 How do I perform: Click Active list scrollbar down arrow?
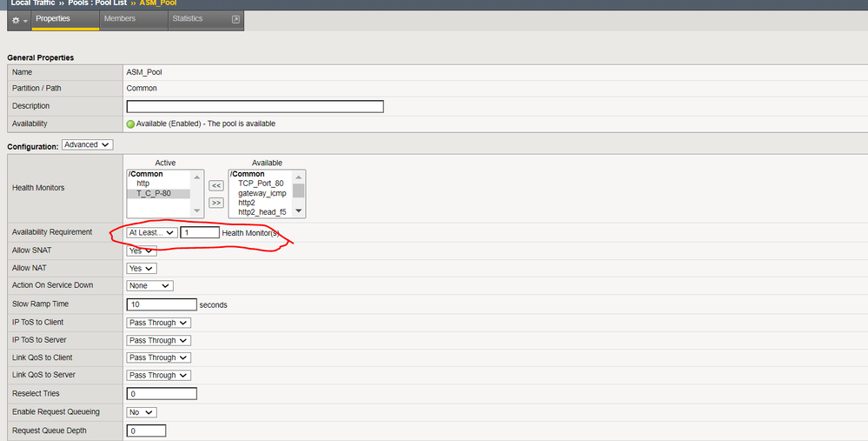[x=196, y=211]
